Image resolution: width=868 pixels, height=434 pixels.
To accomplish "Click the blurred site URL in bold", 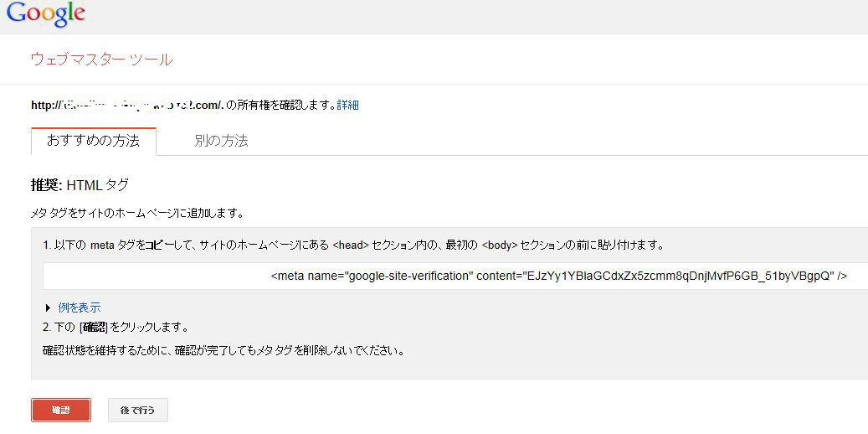I will pyautogui.click(x=127, y=105).
